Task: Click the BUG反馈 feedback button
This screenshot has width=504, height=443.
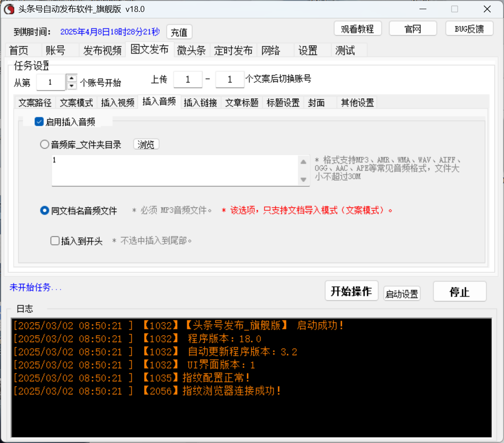Action: tap(469, 29)
